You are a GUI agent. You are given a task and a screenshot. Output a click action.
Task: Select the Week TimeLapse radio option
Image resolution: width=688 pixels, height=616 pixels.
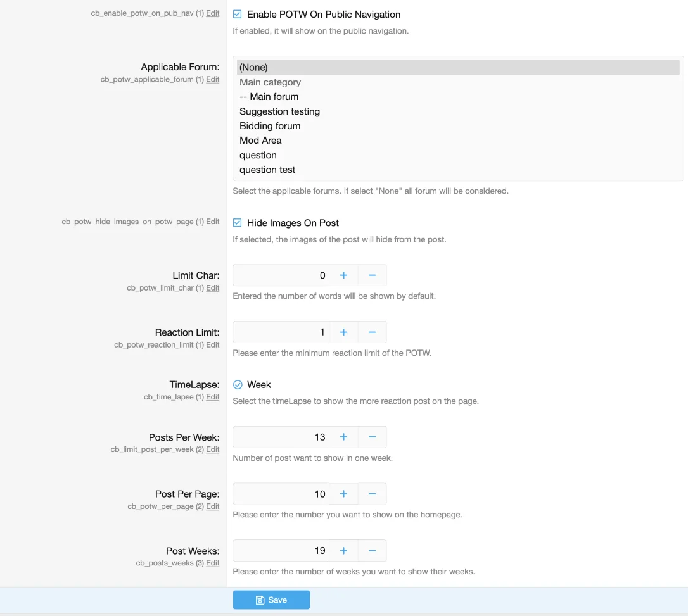[x=238, y=384]
